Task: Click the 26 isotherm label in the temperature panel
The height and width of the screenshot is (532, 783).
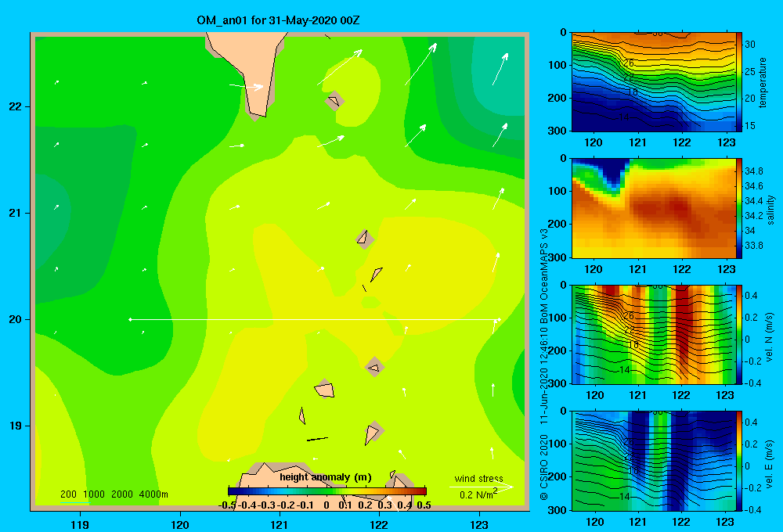Action: pos(628,63)
